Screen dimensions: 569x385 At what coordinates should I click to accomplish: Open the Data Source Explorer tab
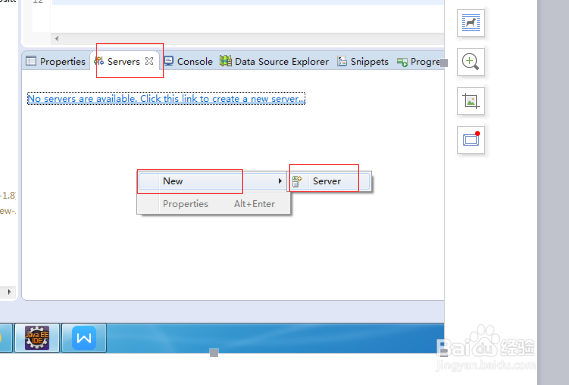point(274,61)
